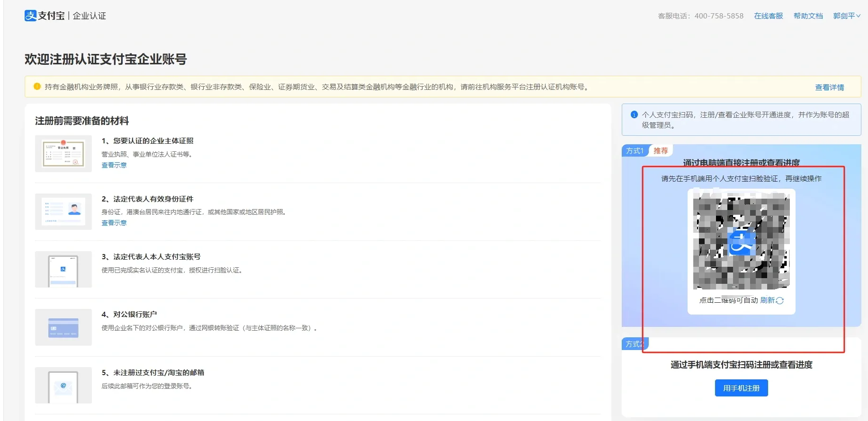Open the business license thumbnail image

[63, 154]
